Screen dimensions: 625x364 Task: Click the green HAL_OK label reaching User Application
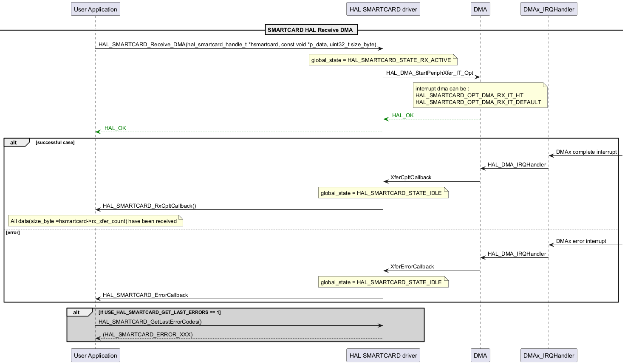[115, 128]
